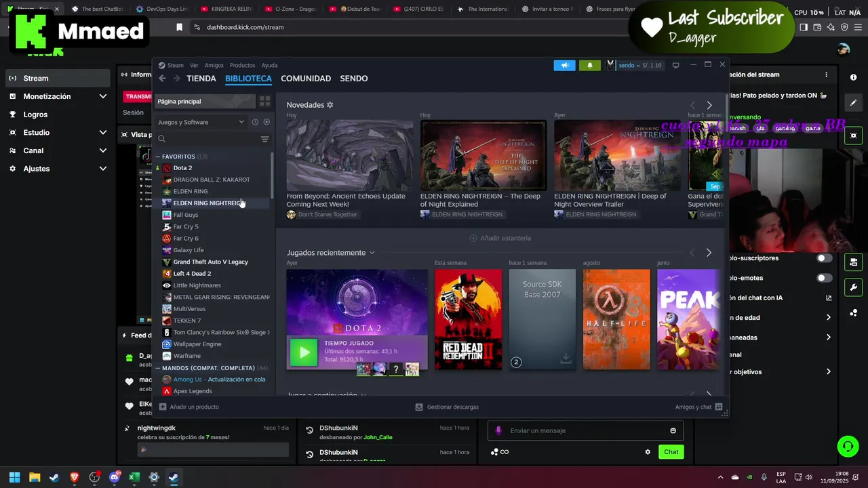
Task: Open emoji picker in Kick chat
Action: coord(673,430)
